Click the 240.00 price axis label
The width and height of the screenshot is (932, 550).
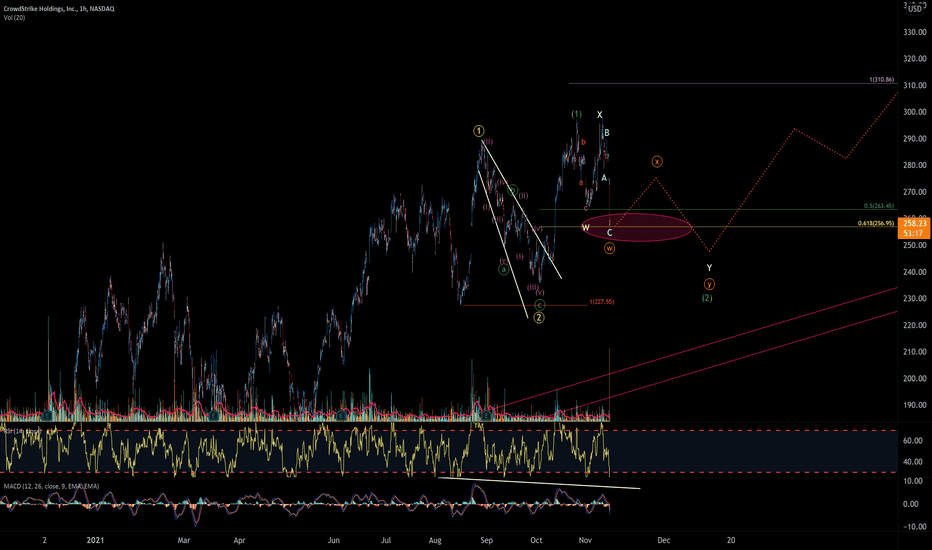(x=914, y=272)
